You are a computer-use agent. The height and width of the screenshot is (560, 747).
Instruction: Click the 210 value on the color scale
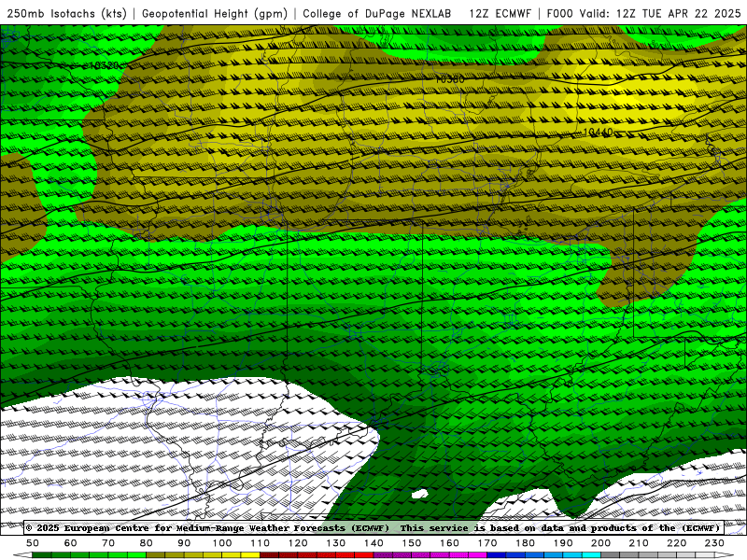tap(639, 543)
